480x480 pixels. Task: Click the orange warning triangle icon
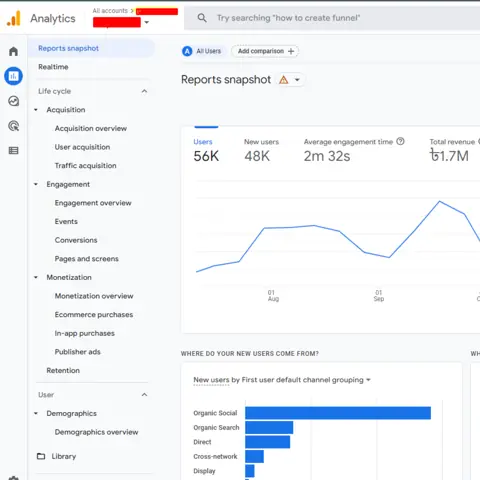pyautogui.click(x=284, y=80)
